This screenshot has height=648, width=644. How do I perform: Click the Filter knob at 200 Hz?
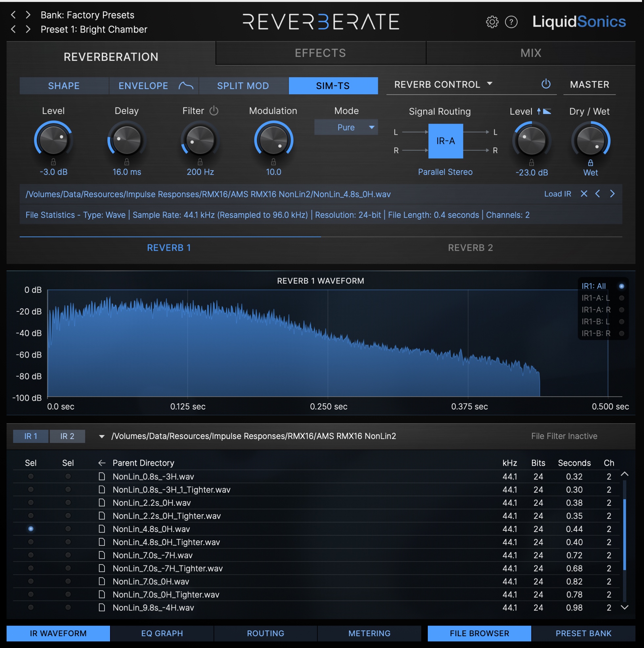(200, 140)
